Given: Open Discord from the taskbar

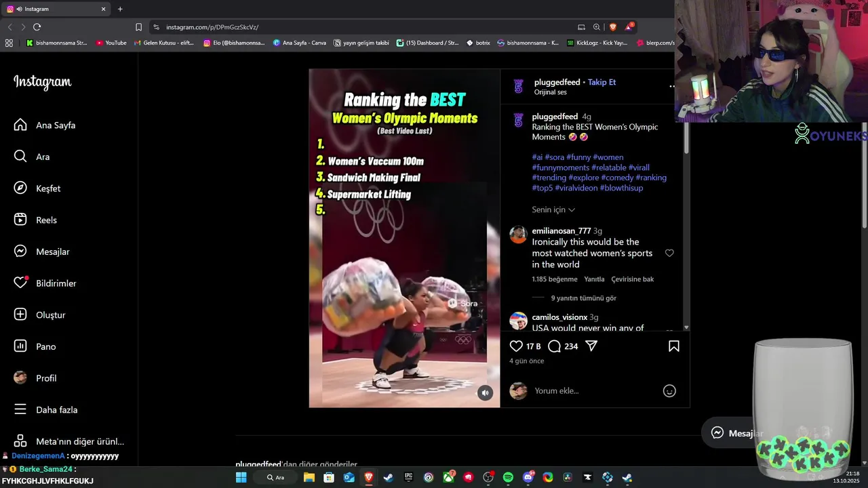Looking at the screenshot, I should 528,477.
